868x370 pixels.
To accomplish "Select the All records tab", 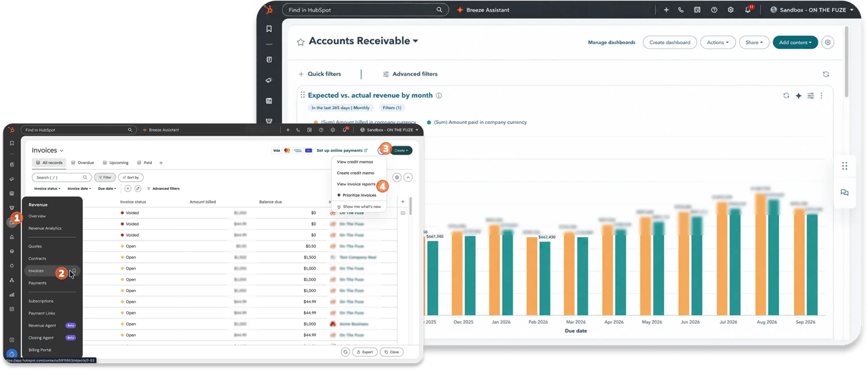I will pos(49,163).
